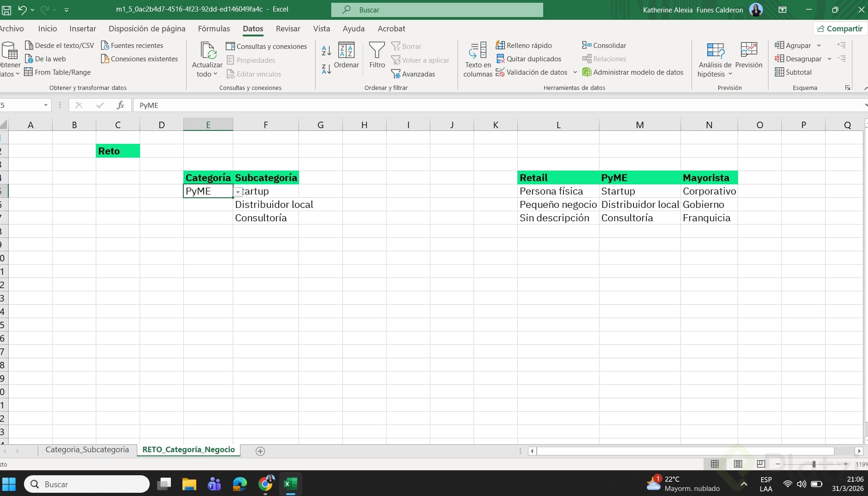Screen dimensions: 868x496
Task: Toggle the Consultas y conexiones pane
Action: coord(266,47)
